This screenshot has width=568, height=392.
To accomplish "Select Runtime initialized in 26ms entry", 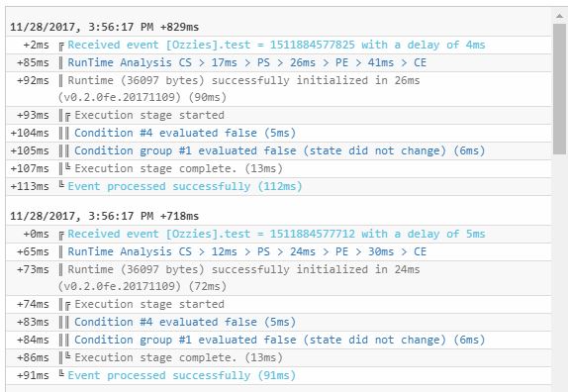I will 279,89.
